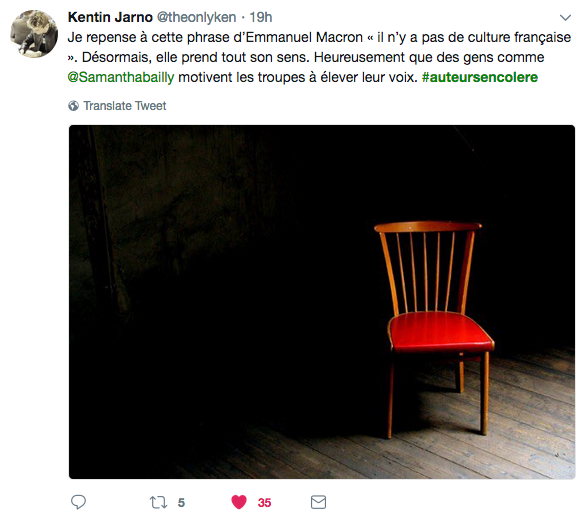
Task: Click the reply speech bubble icon
Action: point(78,502)
